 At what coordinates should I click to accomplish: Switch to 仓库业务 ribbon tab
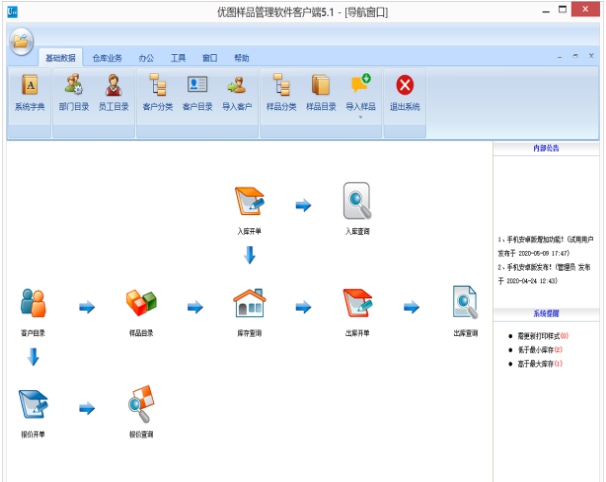(107, 58)
